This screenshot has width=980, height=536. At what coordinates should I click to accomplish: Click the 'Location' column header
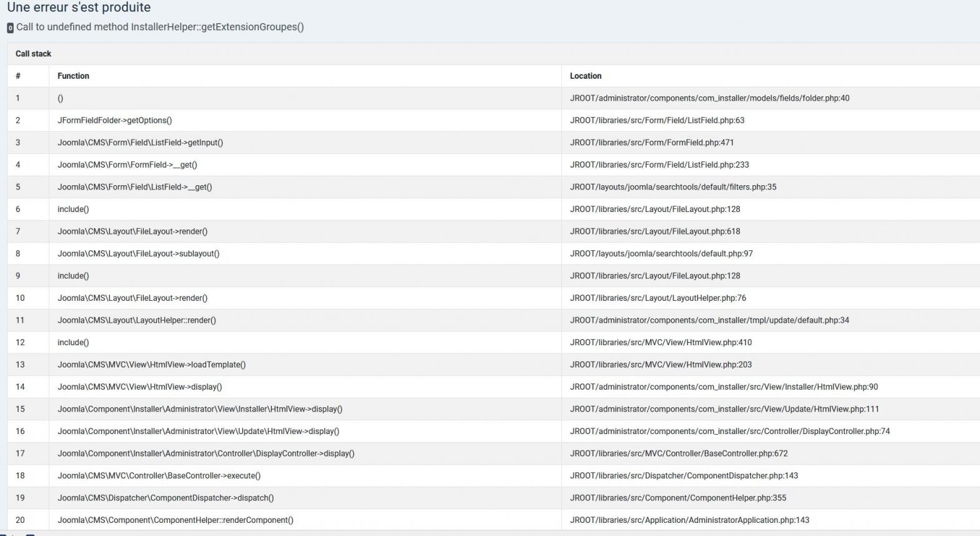(x=586, y=76)
